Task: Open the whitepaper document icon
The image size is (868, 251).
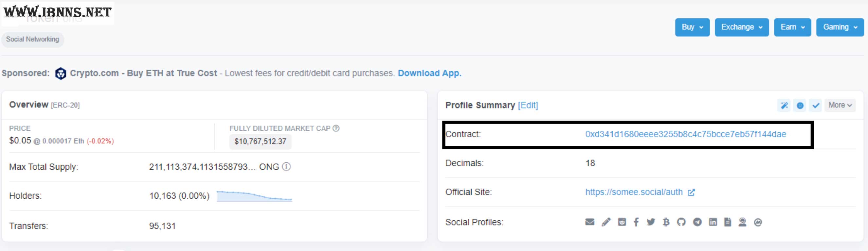Action: click(728, 222)
